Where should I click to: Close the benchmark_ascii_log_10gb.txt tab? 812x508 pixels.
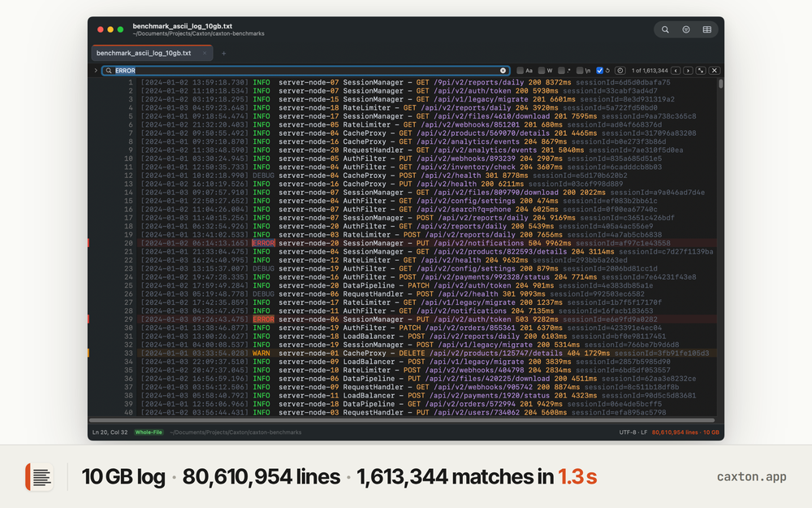point(205,53)
